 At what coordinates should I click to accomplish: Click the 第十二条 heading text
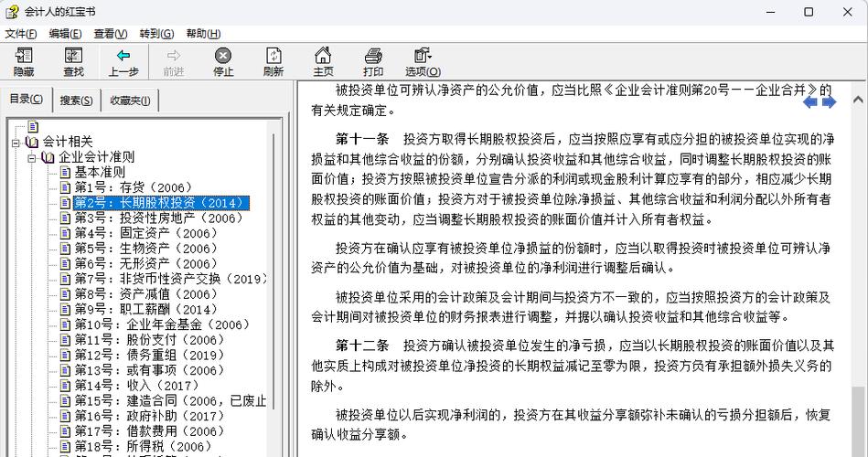coord(362,346)
